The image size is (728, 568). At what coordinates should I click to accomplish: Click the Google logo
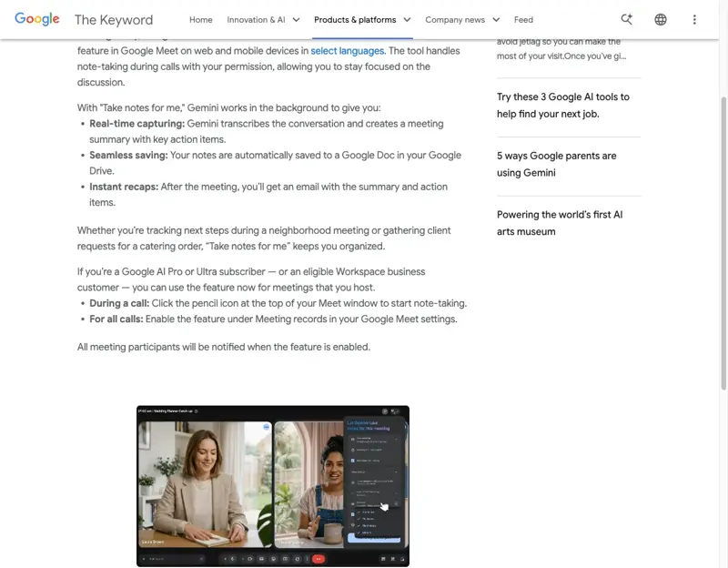tap(37, 19)
